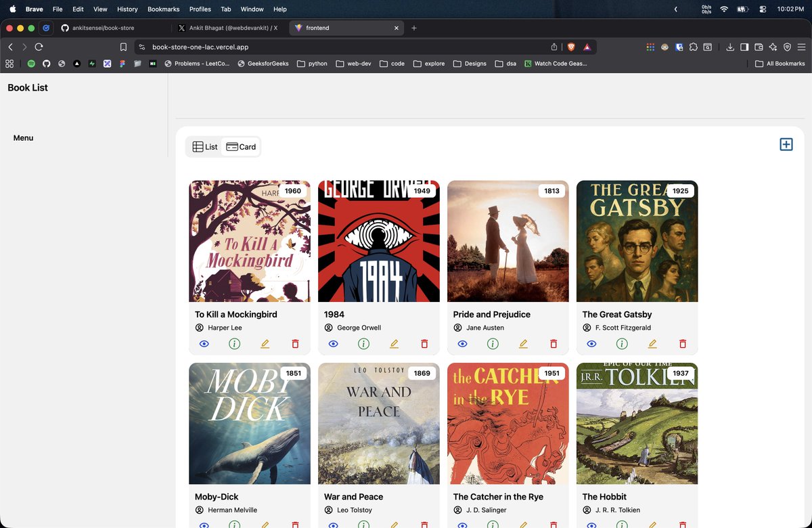
Task: Open the Apple menu
Action: 12,9
